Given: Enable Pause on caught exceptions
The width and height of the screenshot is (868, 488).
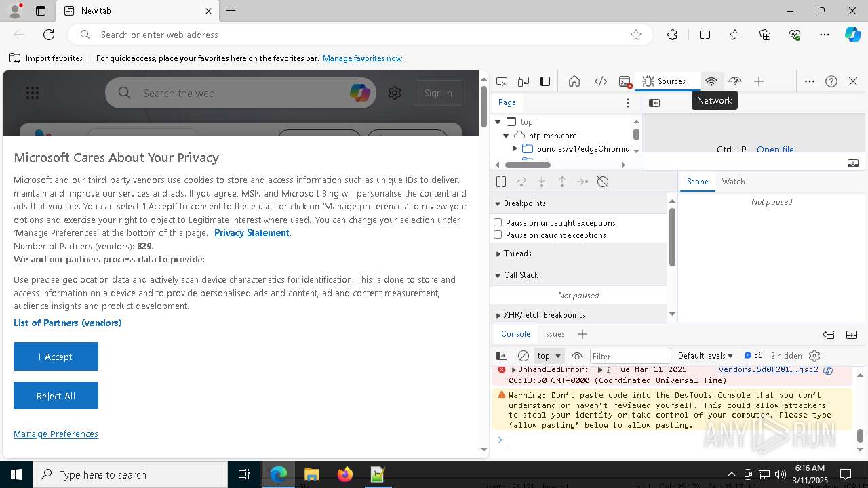Looking at the screenshot, I should click(498, 235).
